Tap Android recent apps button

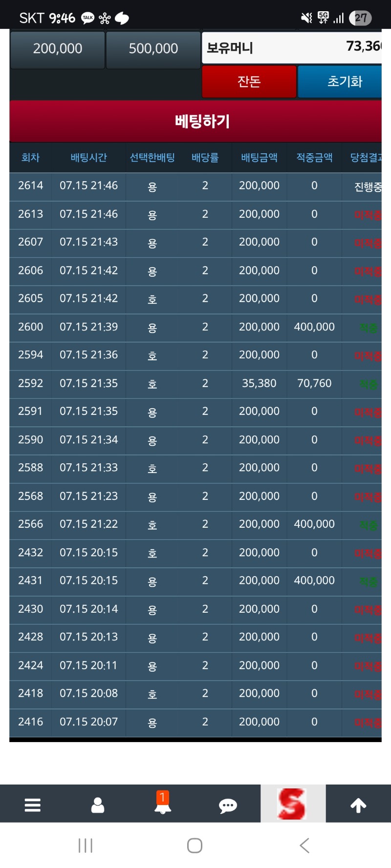tap(86, 846)
